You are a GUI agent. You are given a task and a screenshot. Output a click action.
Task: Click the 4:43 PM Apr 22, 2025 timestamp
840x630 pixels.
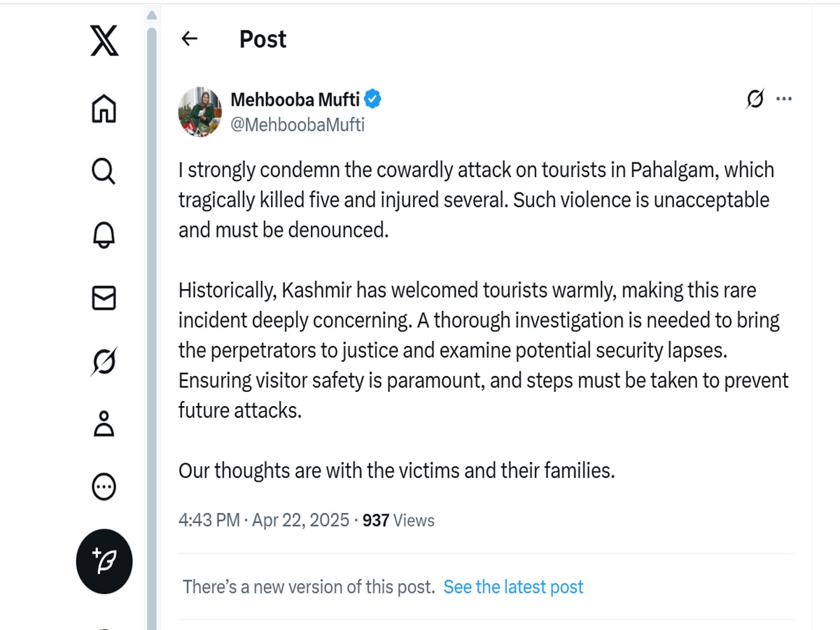click(x=264, y=520)
